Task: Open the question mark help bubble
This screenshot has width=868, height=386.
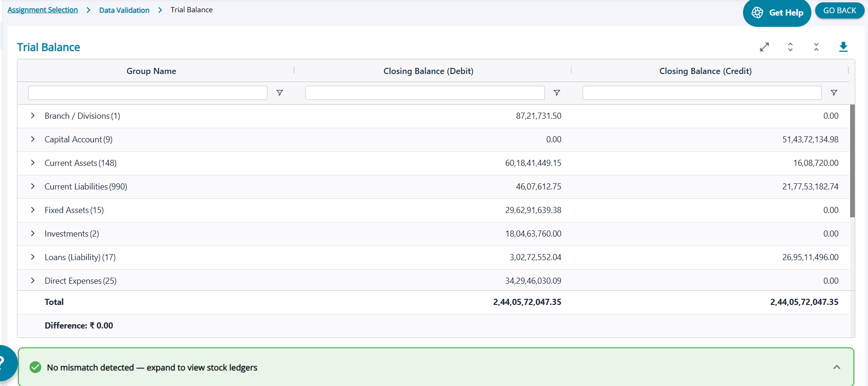Action: coord(5,363)
